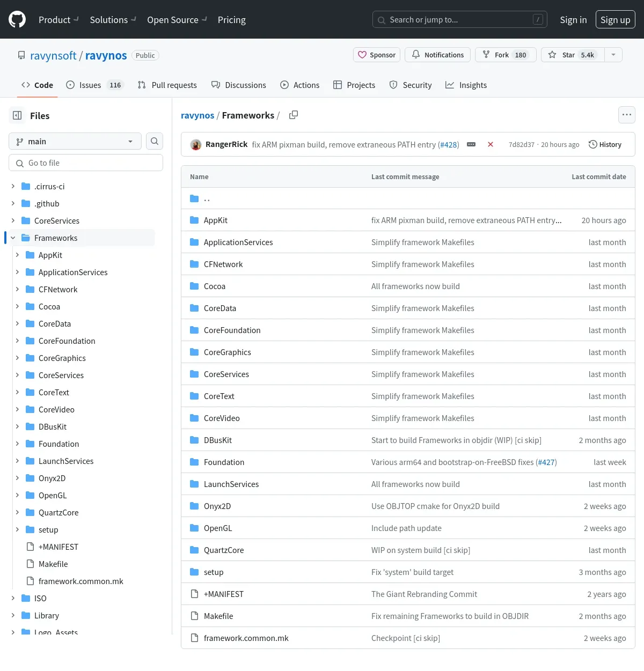The height and width of the screenshot is (671, 644).
Task: Open CoreGraphics folder in file table
Action: (228, 352)
